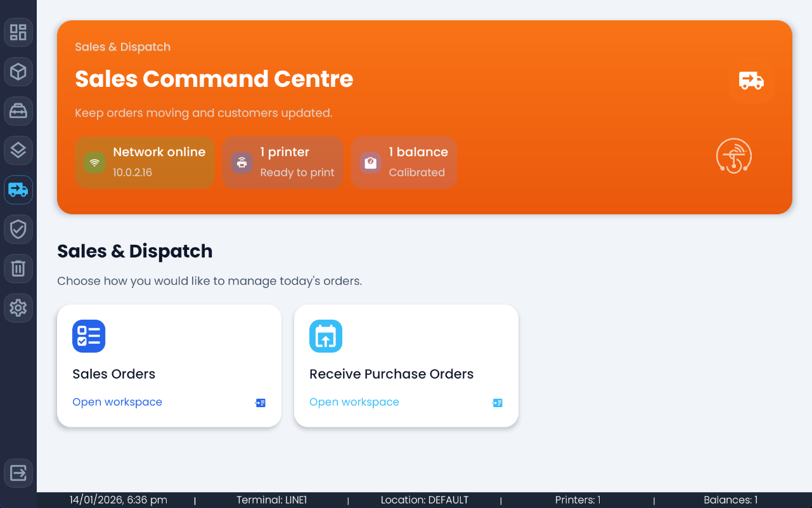Open the dashboard grid icon at sidebar top
The image size is (812, 508).
(x=18, y=32)
